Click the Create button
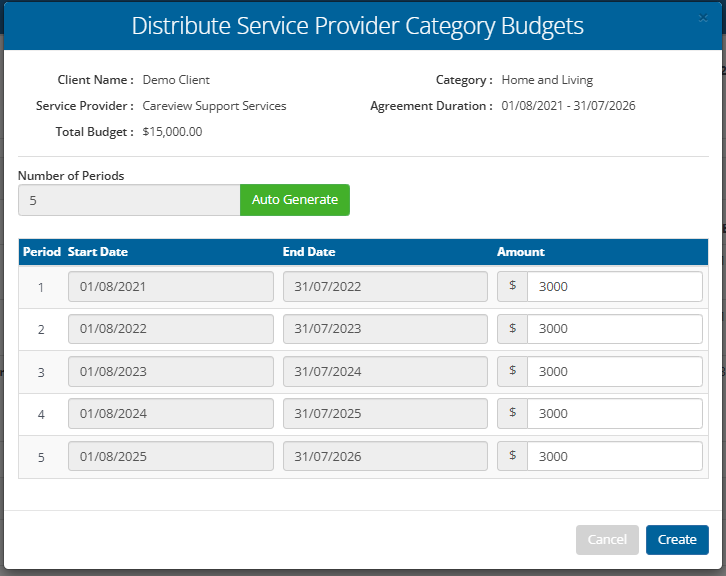 pos(677,540)
